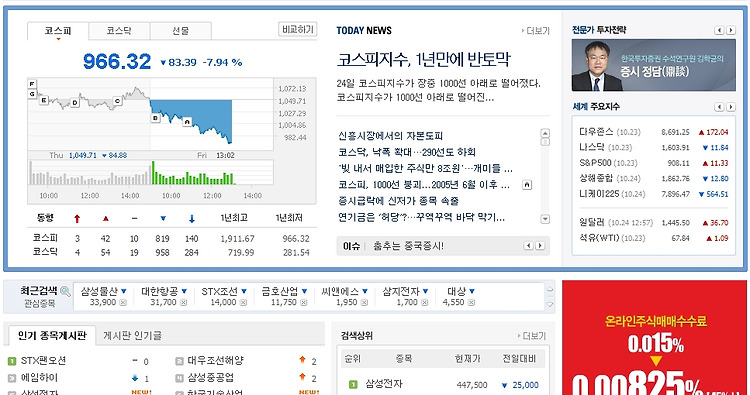Click 석유(WTI) price row
Image resolution: width=750 pixels, height=395 pixels.
tap(653, 238)
